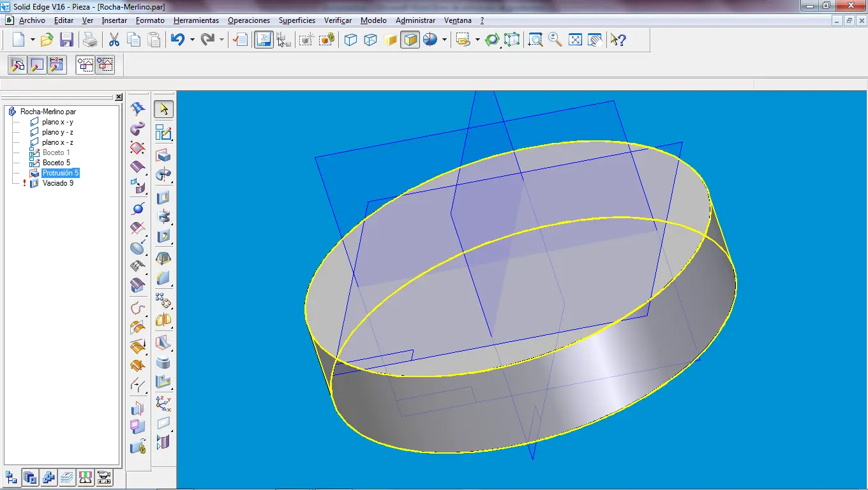Close the EdgeBar panel with the X
This screenshot has height=490, width=868.
click(x=119, y=97)
